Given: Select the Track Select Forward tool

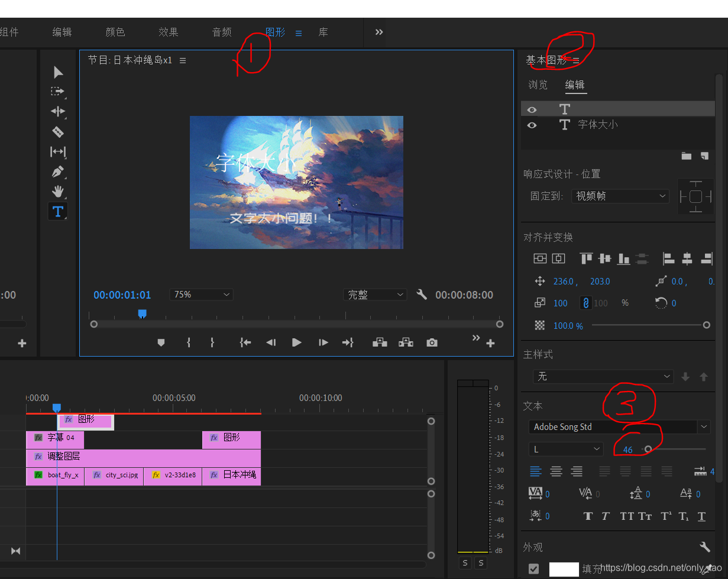Looking at the screenshot, I should 57,92.
